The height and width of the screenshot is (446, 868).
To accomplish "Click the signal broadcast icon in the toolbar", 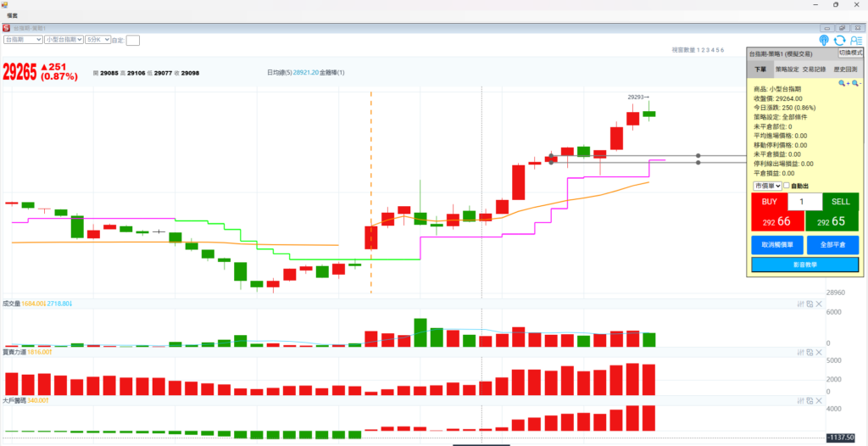I will (x=824, y=40).
